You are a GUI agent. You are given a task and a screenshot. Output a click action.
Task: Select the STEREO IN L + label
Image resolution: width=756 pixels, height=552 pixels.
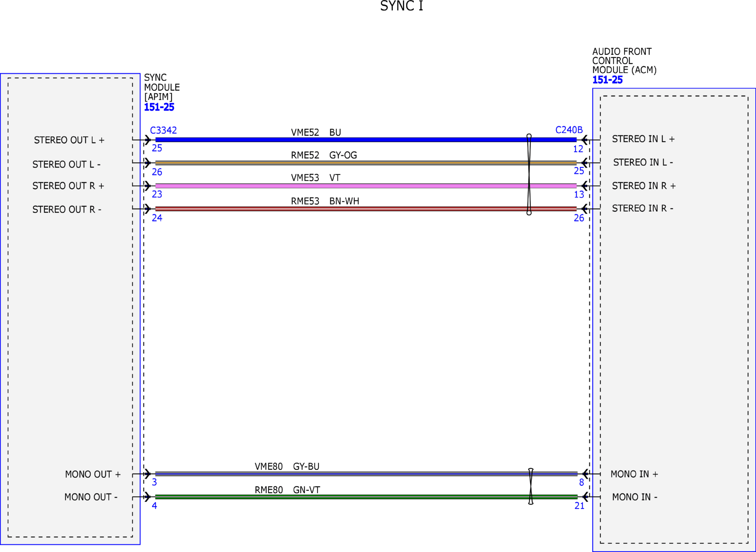[643, 139]
